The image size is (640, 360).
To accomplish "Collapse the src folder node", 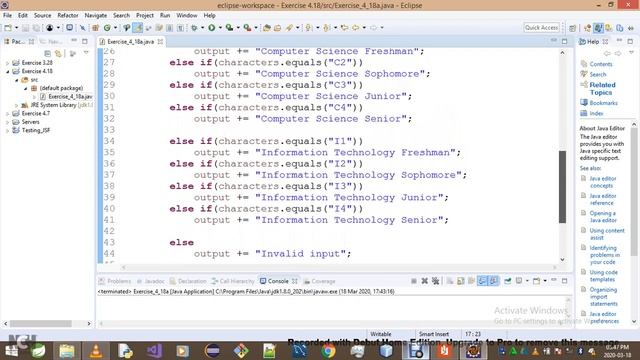I will click(17, 80).
